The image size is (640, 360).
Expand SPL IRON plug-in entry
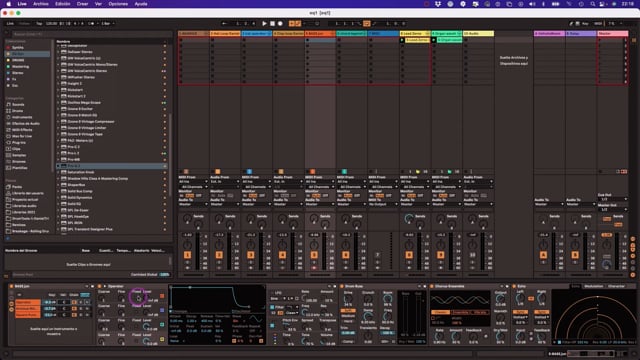click(58, 223)
